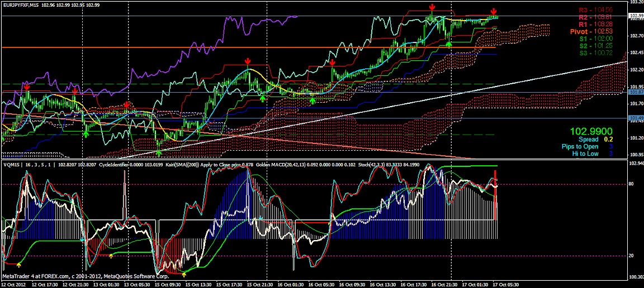Click the 12 Oct 2012 date label
The height and width of the screenshot is (288, 644).
[x=13, y=284]
